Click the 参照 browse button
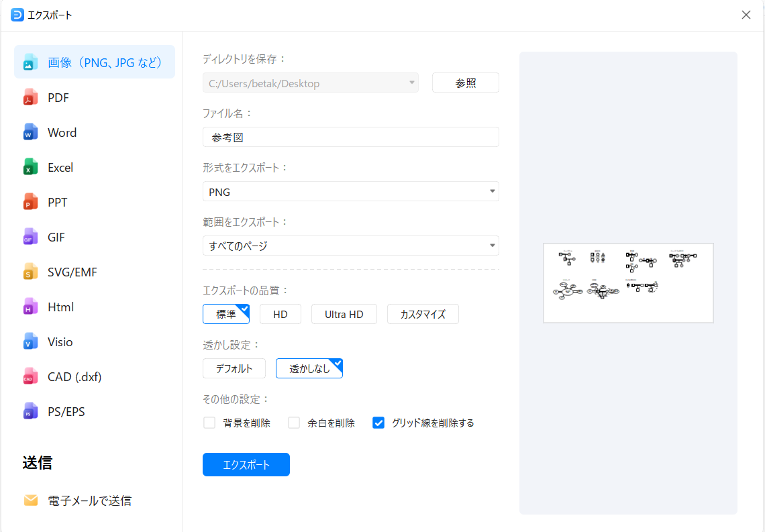The image size is (765, 532). tap(465, 83)
